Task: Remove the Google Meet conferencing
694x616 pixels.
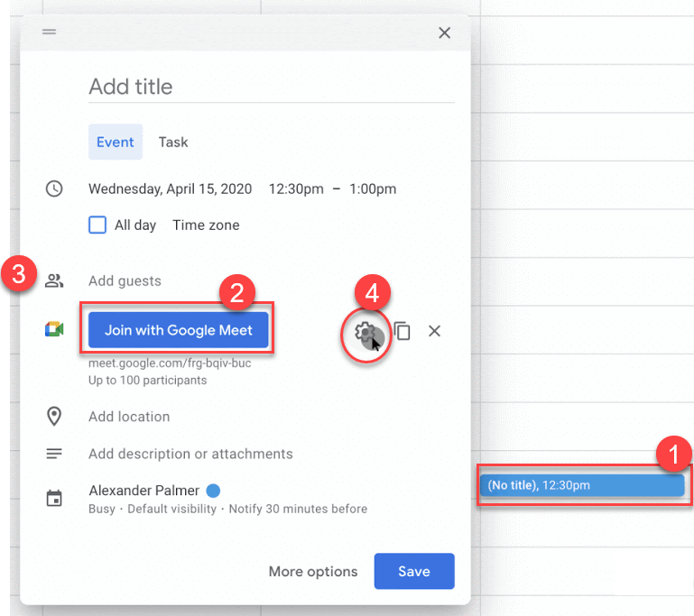Action: click(435, 331)
